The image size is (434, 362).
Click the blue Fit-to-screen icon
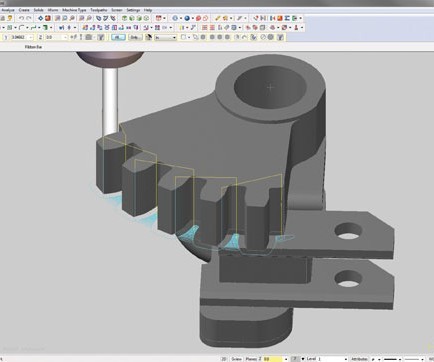tap(41, 18)
